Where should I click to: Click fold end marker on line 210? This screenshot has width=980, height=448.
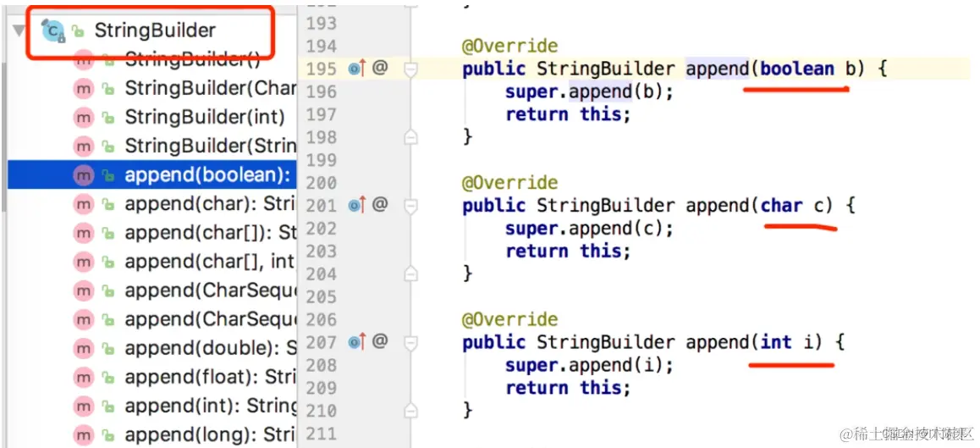(x=410, y=411)
